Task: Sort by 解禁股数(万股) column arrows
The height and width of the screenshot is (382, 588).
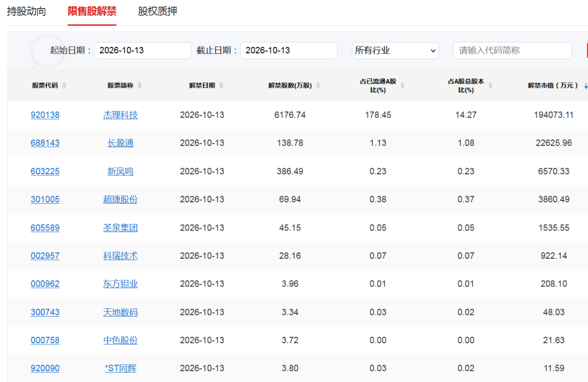Action: 318,86
